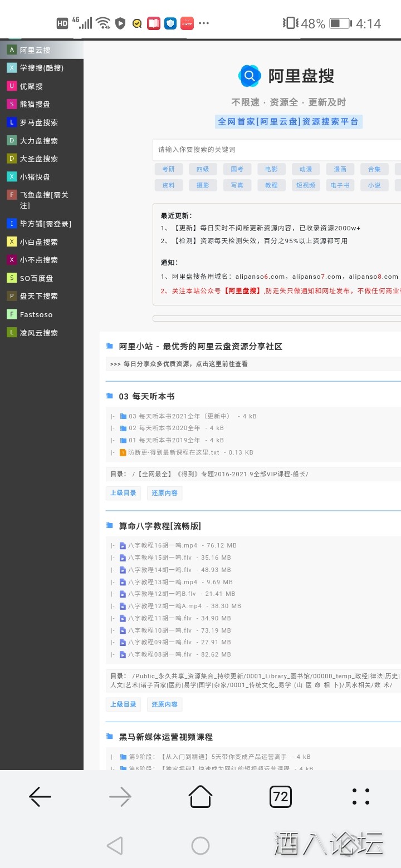Click 还原内容 under 每天听本书 result
Image resolution: width=401 pixels, height=868 pixels.
click(x=164, y=493)
